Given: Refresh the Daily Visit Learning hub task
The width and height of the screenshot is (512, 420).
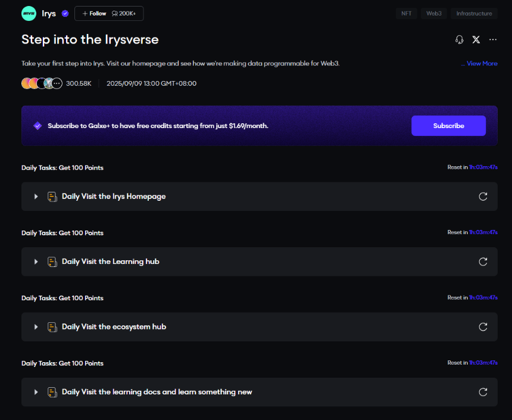Looking at the screenshot, I should (x=483, y=262).
